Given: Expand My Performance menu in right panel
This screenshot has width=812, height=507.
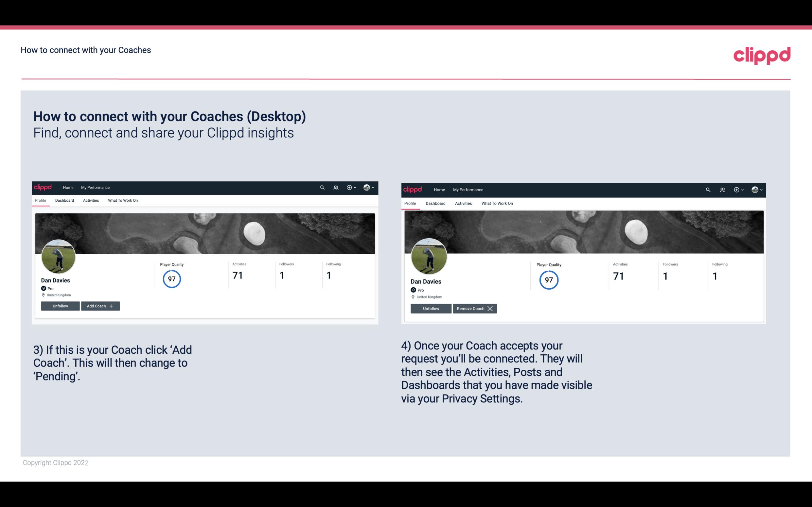Looking at the screenshot, I should point(468,189).
